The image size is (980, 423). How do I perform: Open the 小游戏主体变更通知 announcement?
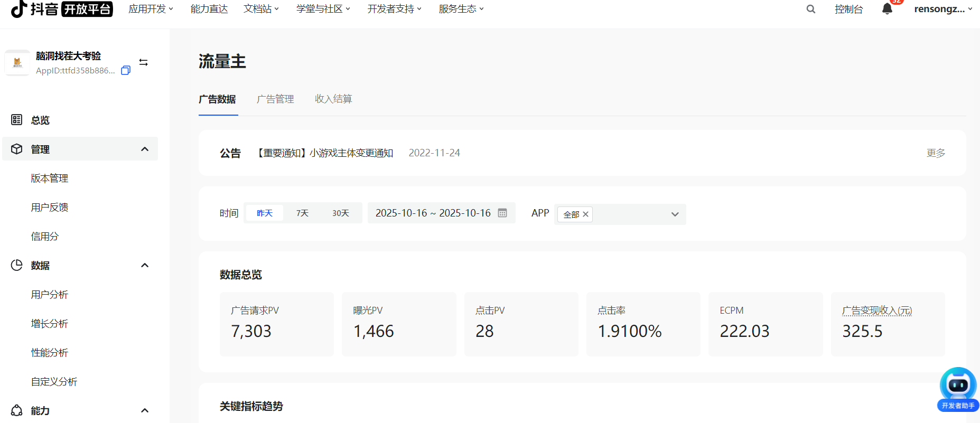325,153
